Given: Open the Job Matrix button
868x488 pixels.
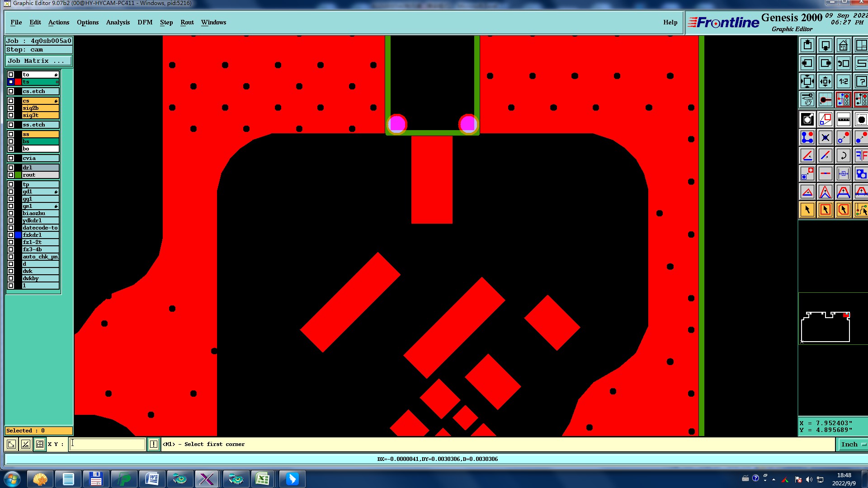Looking at the screenshot, I should point(38,61).
